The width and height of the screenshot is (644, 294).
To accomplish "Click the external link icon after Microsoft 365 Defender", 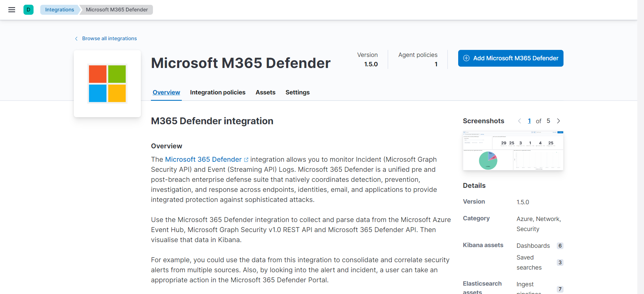I will coord(246,160).
